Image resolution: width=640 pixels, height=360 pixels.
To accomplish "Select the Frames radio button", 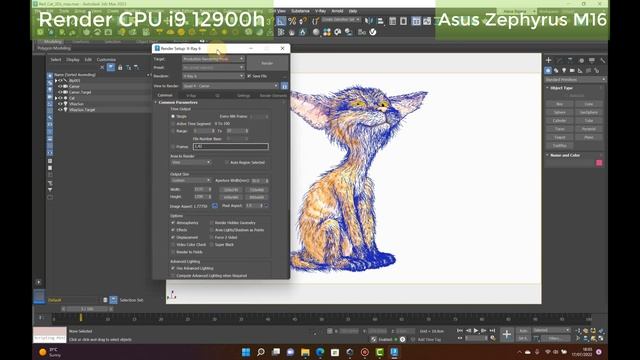I will (173, 147).
